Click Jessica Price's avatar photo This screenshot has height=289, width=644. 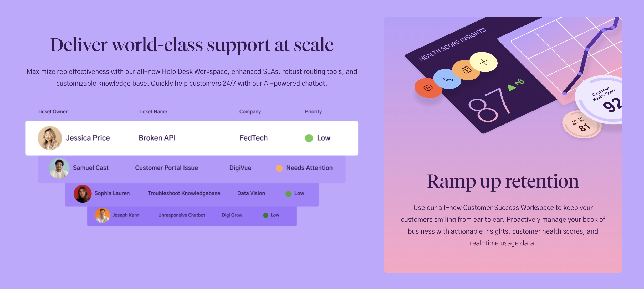[x=50, y=138]
